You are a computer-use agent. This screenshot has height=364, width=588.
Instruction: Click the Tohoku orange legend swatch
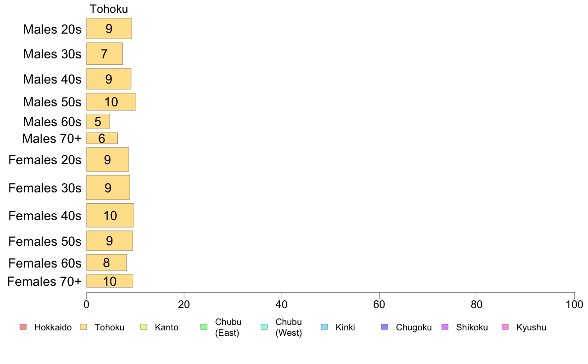point(83,327)
